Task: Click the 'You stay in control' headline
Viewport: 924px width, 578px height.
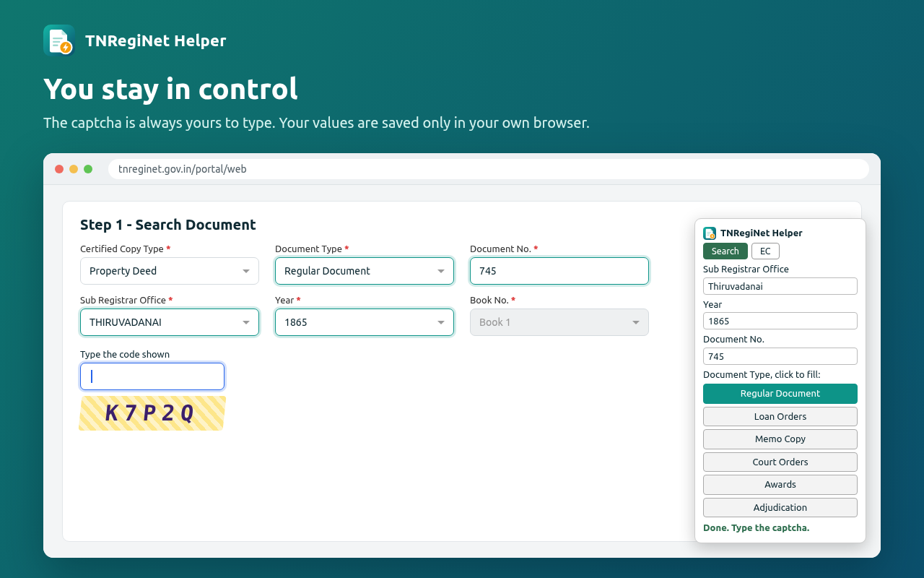Action: coord(170,89)
